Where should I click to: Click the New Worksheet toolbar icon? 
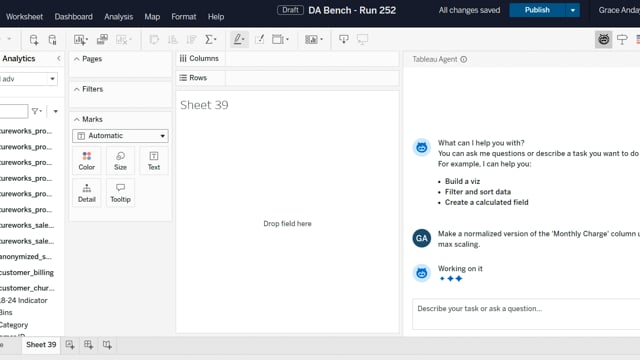click(80, 40)
